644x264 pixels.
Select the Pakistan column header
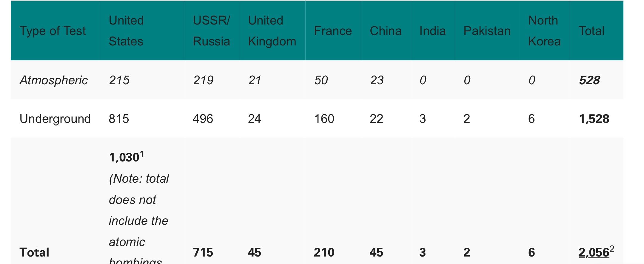[487, 31]
